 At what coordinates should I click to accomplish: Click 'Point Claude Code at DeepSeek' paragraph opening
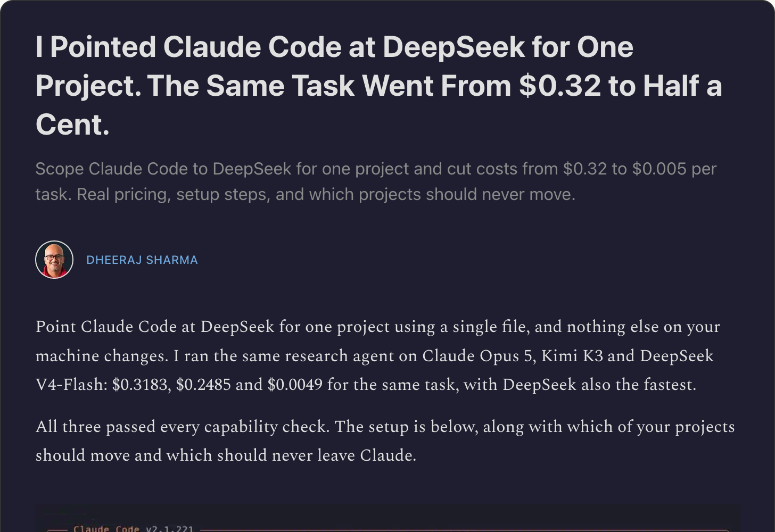click(x=155, y=327)
